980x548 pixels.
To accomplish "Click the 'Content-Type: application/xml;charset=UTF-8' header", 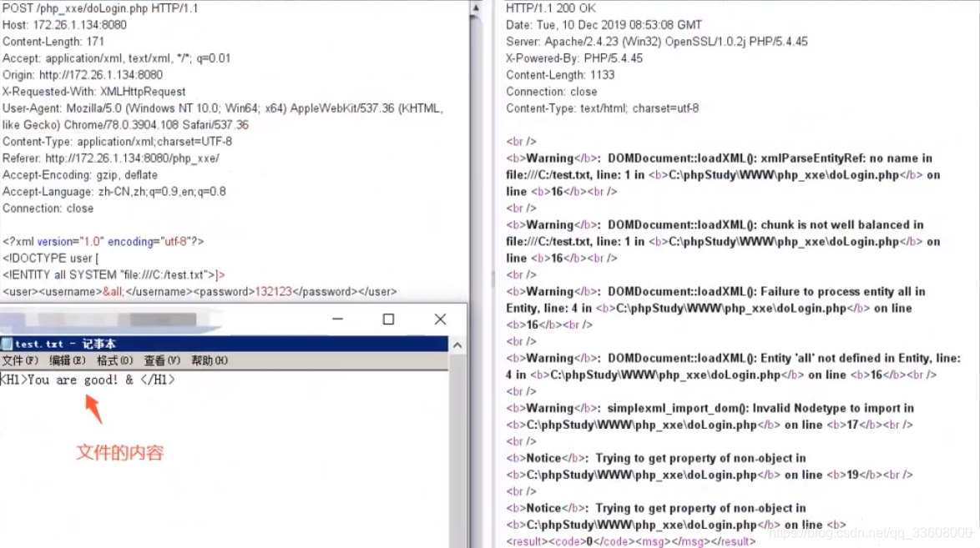I will (117, 141).
